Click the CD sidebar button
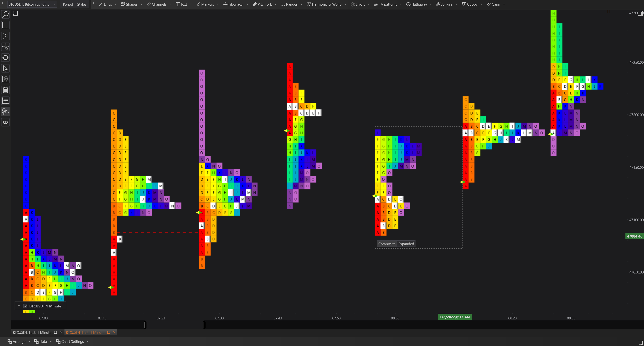Image resolution: width=644 pixels, height=346 pixels. pos(5,122)
